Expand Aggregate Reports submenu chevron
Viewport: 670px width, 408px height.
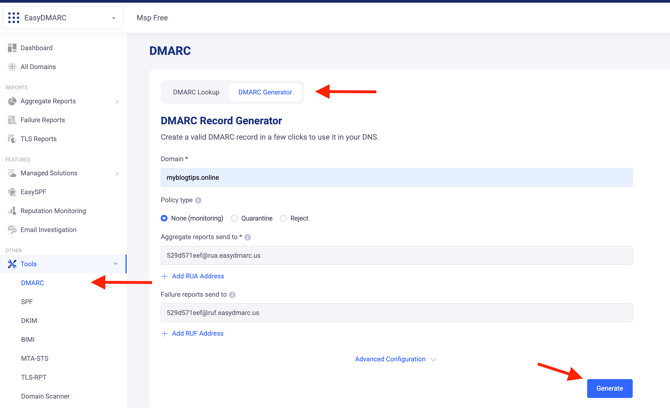pyautogui.click(x=117, y=102)
